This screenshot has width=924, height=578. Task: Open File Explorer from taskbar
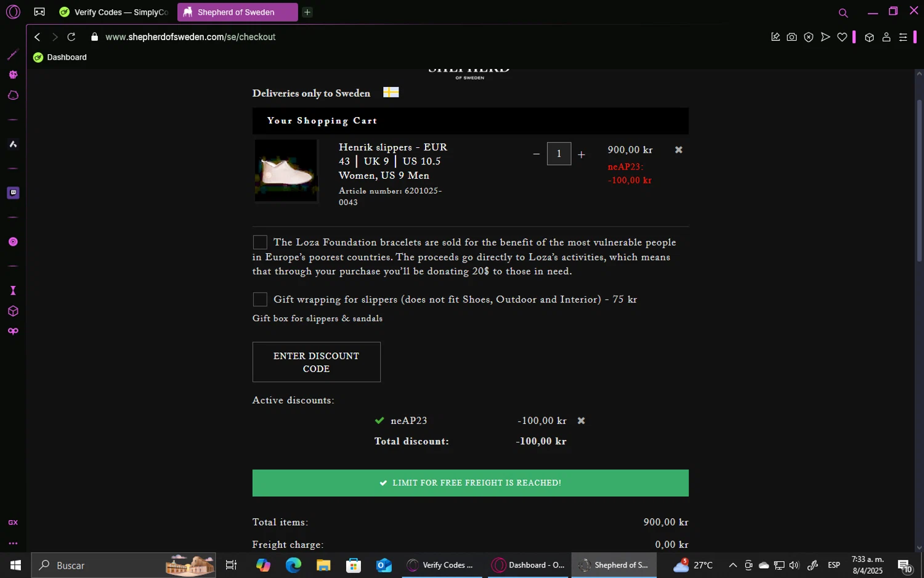point(323,565)
